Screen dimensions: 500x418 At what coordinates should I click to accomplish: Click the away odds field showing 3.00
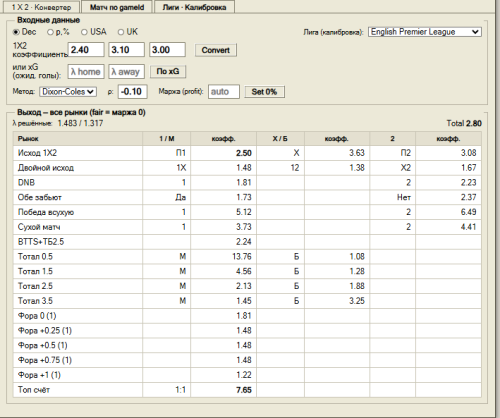coord(167,50)
